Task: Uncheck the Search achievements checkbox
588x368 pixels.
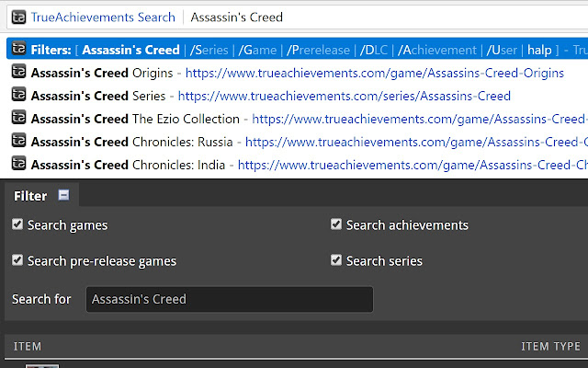Action: (336, 224)
